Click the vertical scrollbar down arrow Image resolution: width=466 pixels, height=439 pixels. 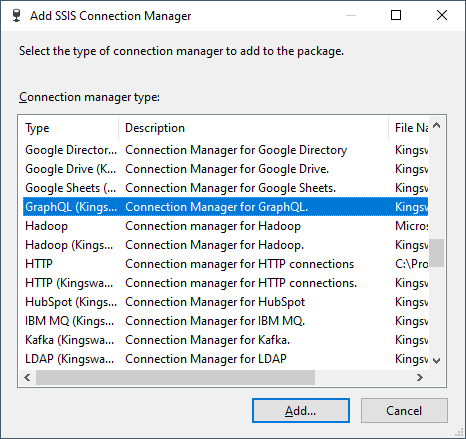click(437, 361)
